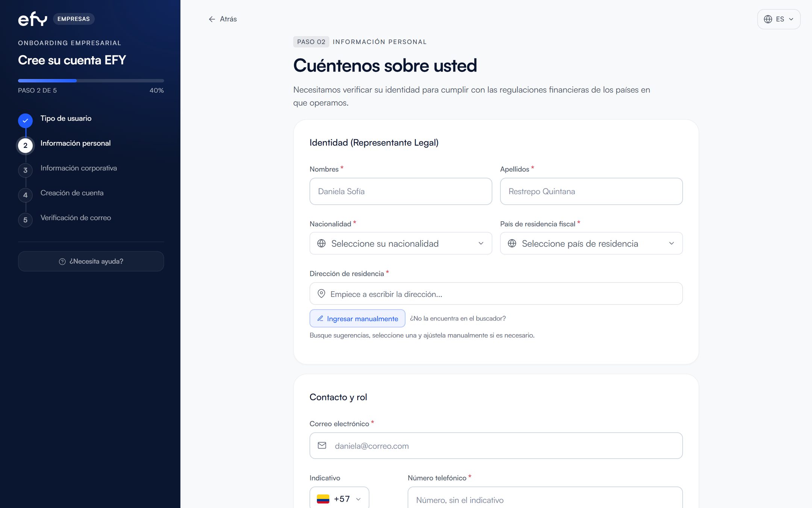Open the ES language dropdown
The image size is (812, 508).
[779, 19]
